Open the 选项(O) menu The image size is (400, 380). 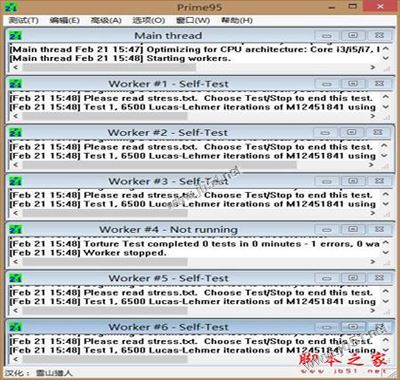(x=149, y=20)
